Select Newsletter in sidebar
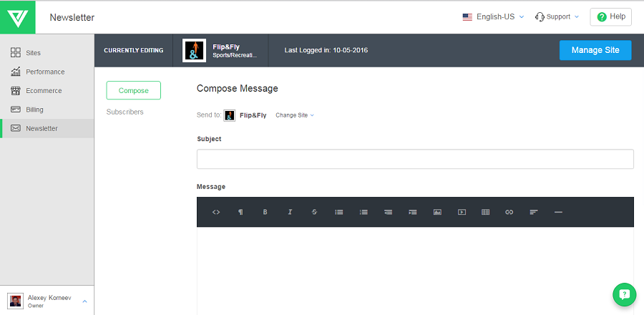Screen dimensions: 644x315 tap(47, 128)
